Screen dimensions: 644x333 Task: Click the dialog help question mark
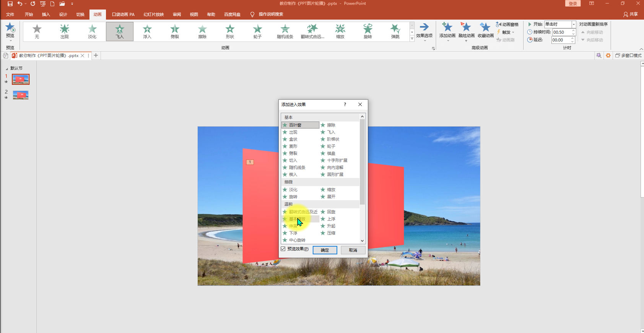click(345, 104)
